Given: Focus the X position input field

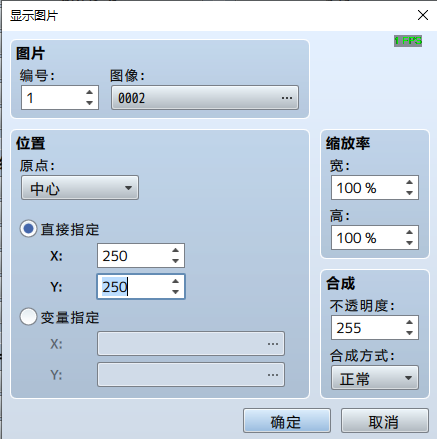Looking at the screenshot, I should (134, 256).
